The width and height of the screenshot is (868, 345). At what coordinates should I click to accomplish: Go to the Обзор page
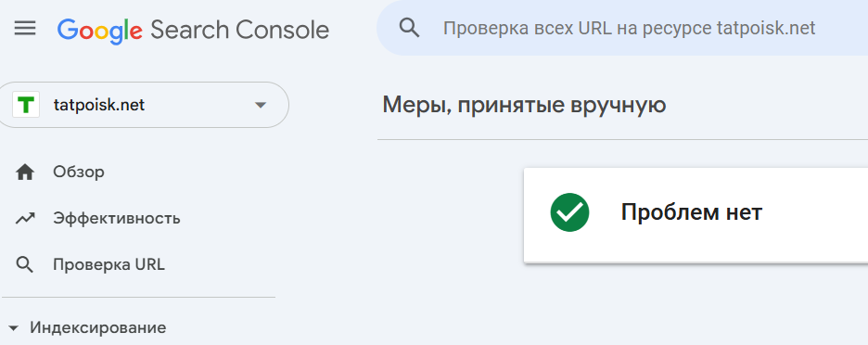(79, 172)
